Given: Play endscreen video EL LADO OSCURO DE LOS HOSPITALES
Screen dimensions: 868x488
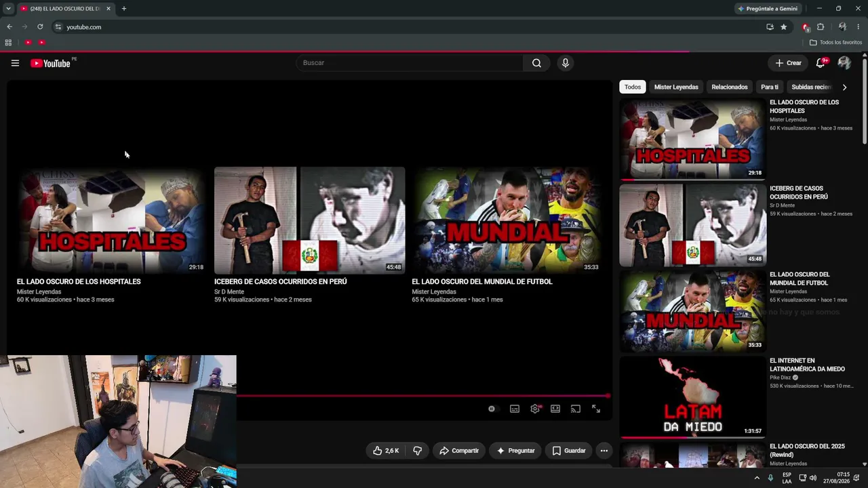Looking at the screenshot, I should point(111,220).
